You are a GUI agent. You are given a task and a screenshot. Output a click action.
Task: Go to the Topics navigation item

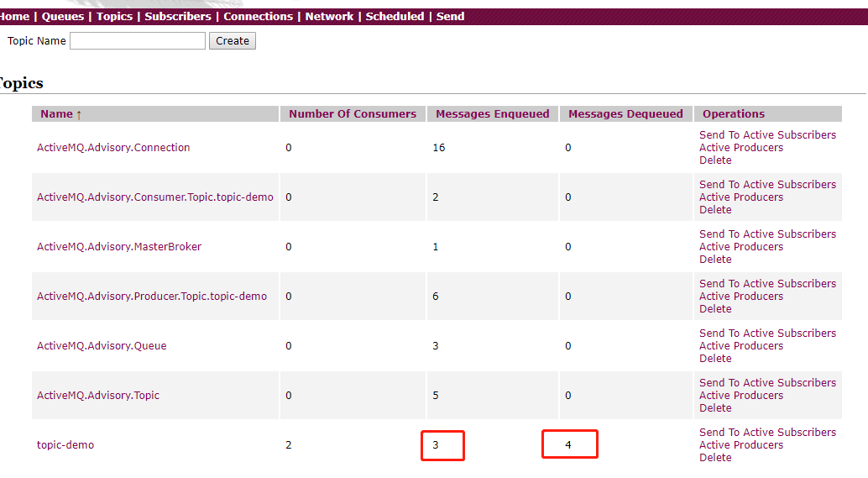click(x=115, y=17)
